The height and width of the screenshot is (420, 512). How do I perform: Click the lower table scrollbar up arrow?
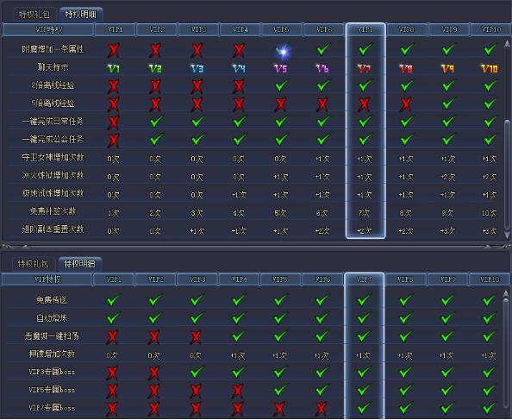505,294
